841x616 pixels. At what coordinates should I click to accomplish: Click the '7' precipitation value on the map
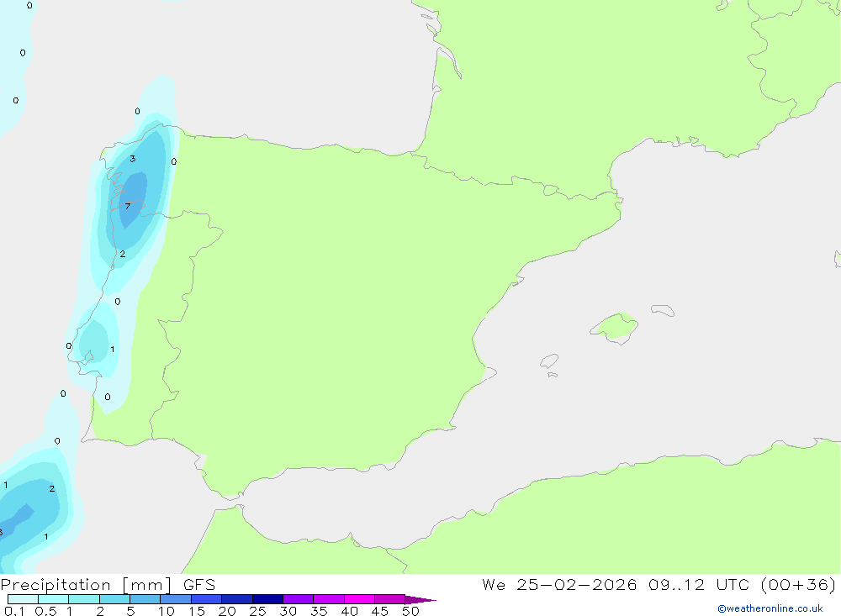click(128, 207)
